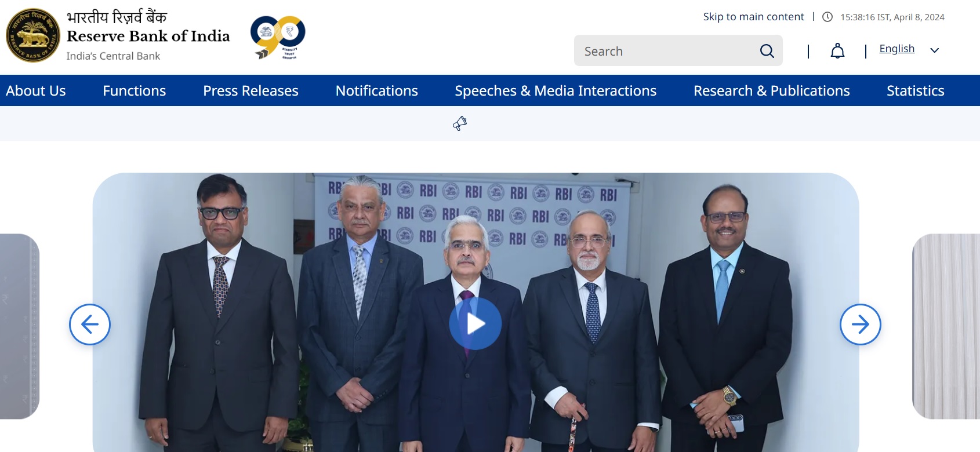The image size is (980, 452).
Task: Click the clock icon beside time
Action: (827, 17)
